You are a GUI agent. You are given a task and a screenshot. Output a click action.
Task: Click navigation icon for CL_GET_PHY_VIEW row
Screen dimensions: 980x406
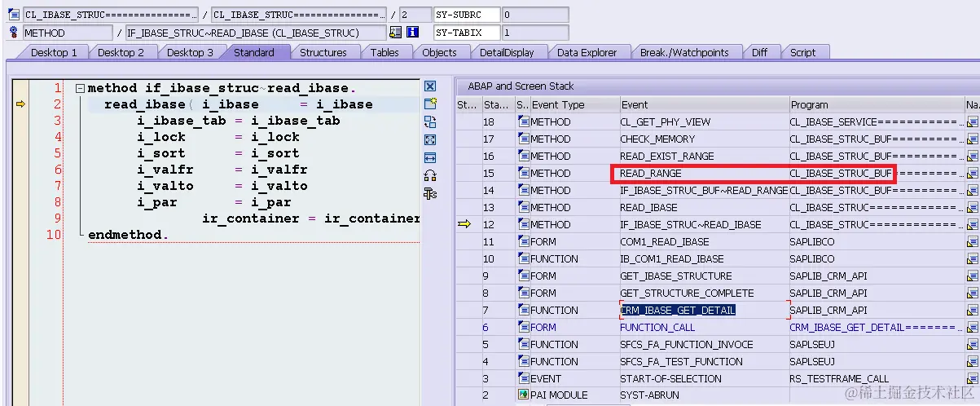pyautogui.click(x=973, y=122)
